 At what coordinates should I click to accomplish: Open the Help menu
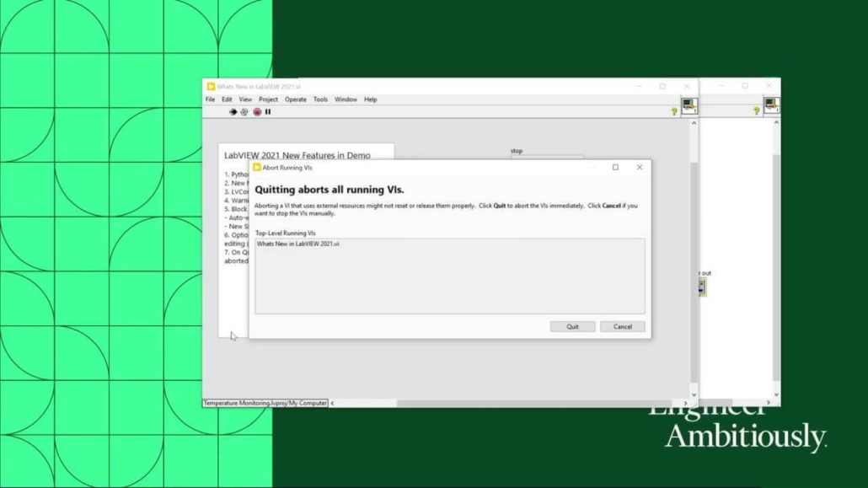click(x=370, y=99)
